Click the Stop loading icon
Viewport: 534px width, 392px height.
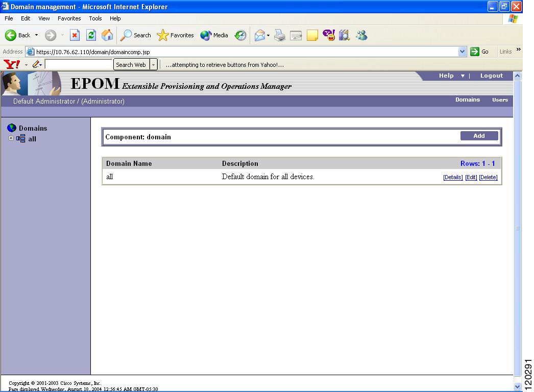[75, 35]
